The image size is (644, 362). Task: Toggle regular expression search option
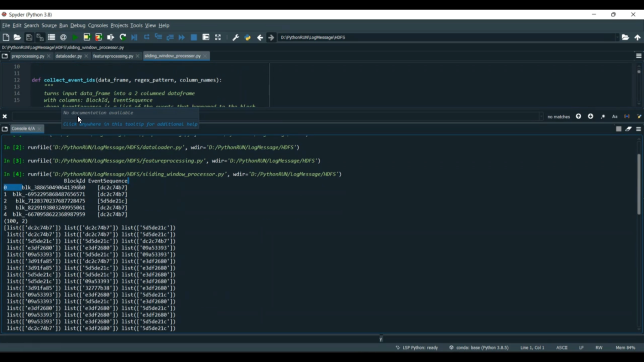point(603,117)
